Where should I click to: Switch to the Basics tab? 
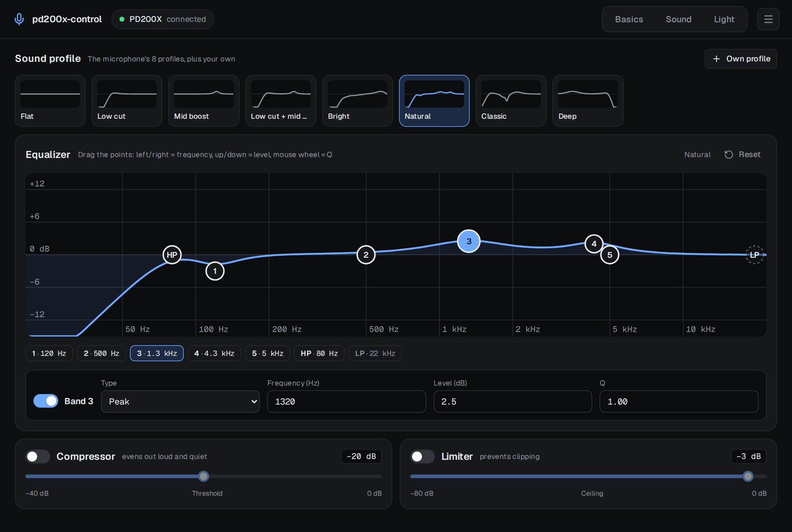click(629, 19)
